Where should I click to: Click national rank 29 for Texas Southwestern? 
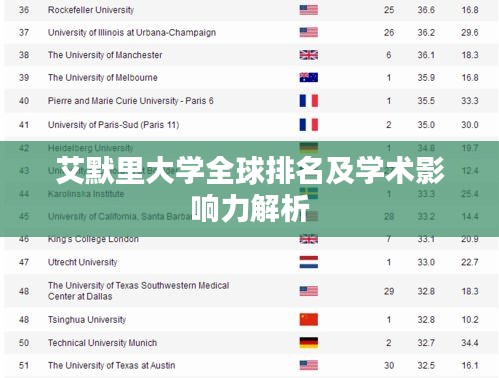389,291
